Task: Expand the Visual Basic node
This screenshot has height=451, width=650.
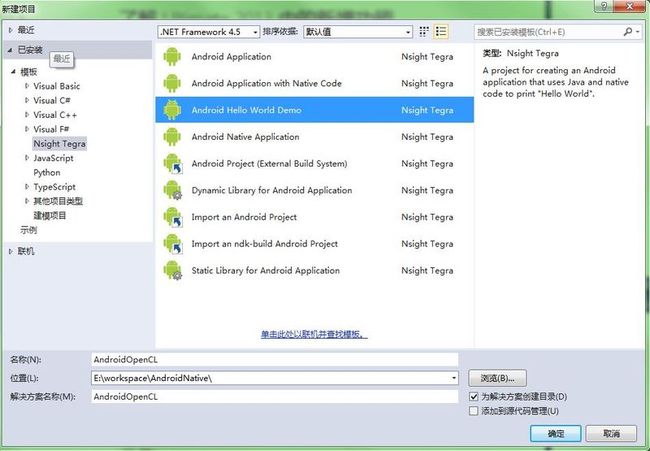Action: 27,86
